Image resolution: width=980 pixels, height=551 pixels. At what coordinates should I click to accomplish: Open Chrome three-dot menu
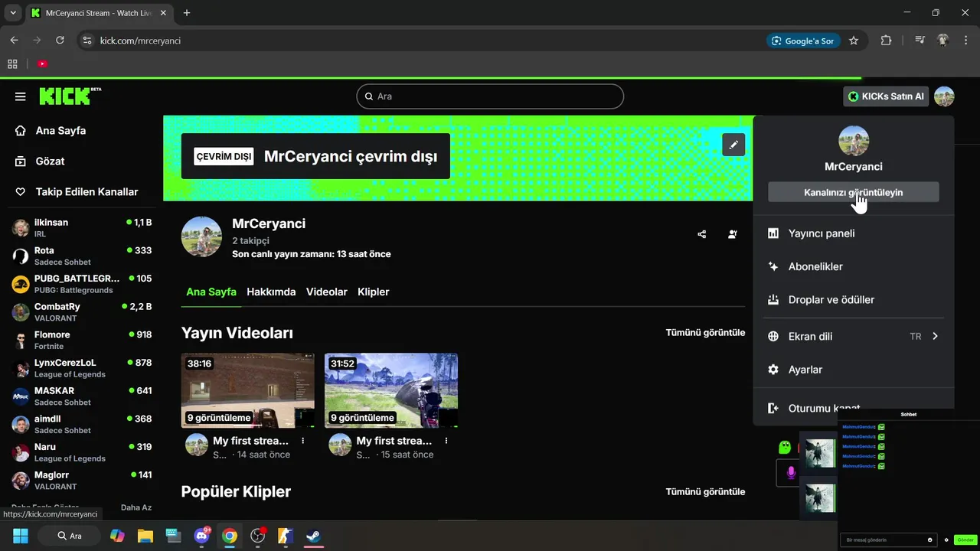965,41
